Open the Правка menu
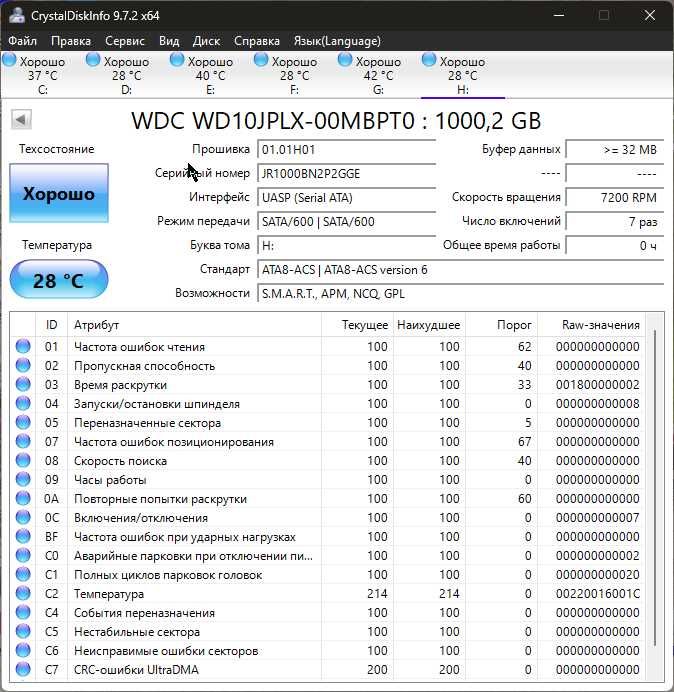The width and height of the screenshot is (674, 692). (71, 41)
